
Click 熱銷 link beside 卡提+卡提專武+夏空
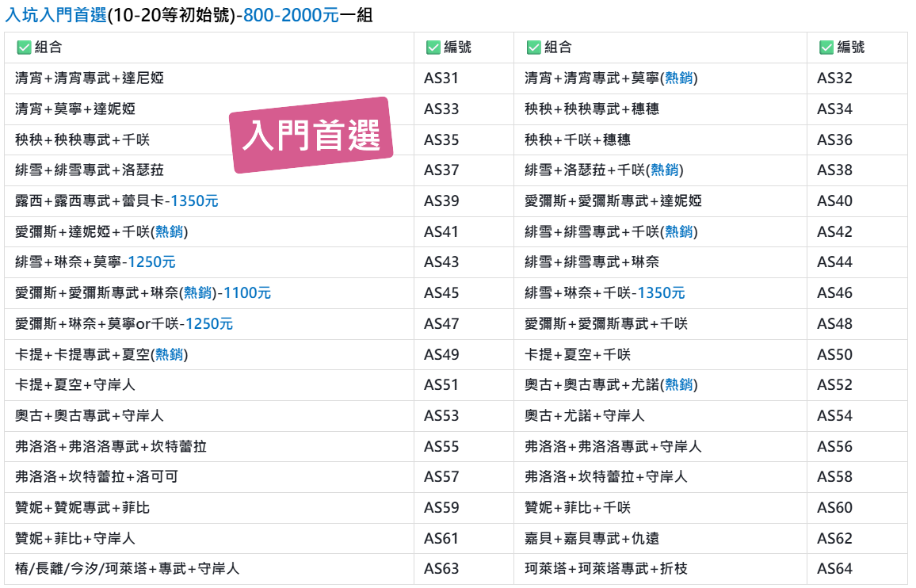[x=170, y=354]
